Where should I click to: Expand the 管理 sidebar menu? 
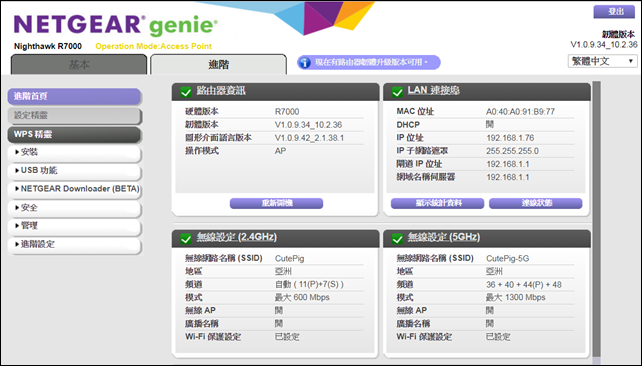[75, 226]
